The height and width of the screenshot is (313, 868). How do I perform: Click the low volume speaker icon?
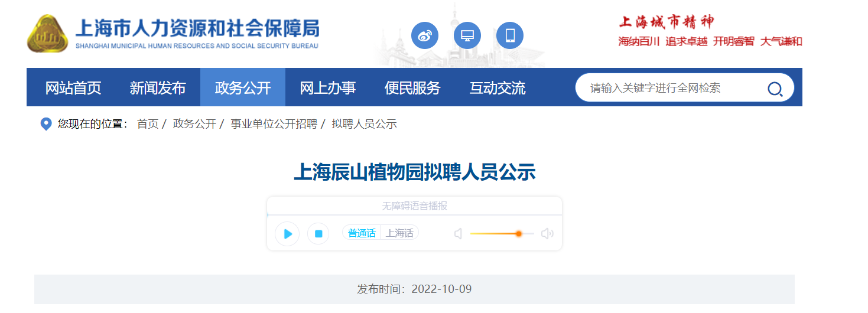[458, 234]
